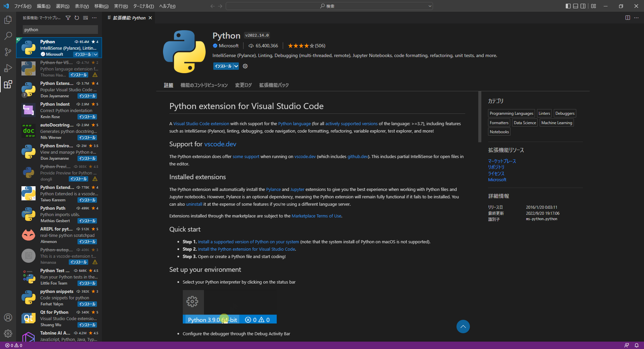Expand install dropdown arrow on extension page
This screenshot has width=644, height=349.
click(236, 66)
